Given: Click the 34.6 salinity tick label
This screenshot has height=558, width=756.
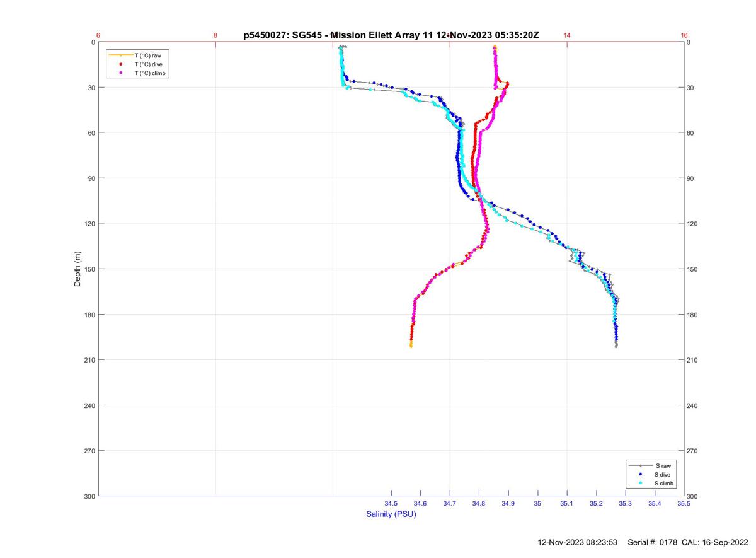Looking at the screenshot, I should click(x=420, y=503).
